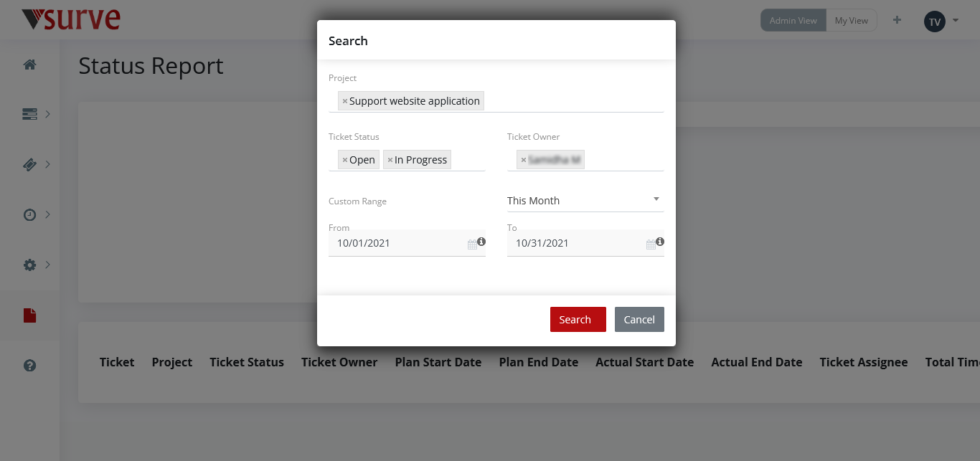
Task: Click the info icon beside To date
Action: 660,242
